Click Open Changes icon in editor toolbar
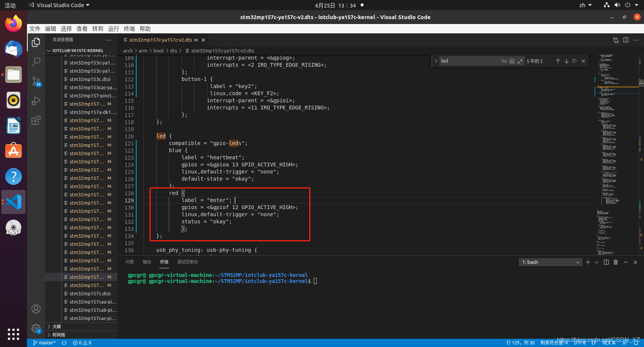The width and height of the screenshot is (644, 347). coord(616,40)
